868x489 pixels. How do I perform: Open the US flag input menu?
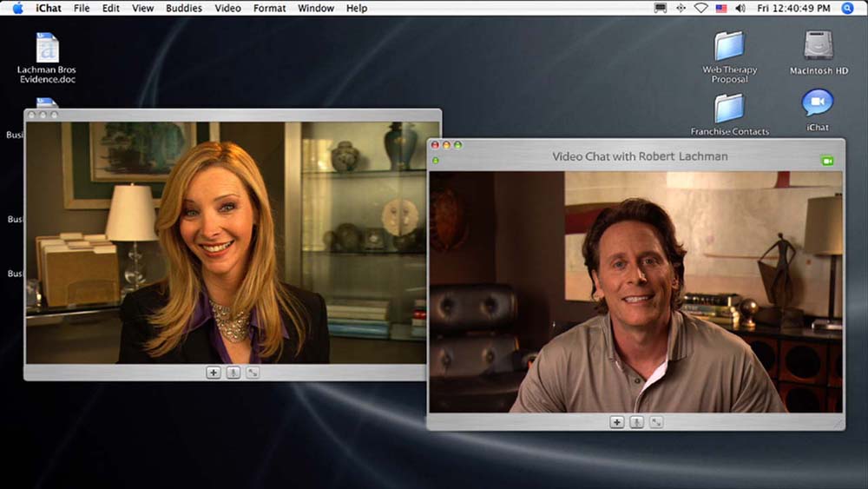720,8
